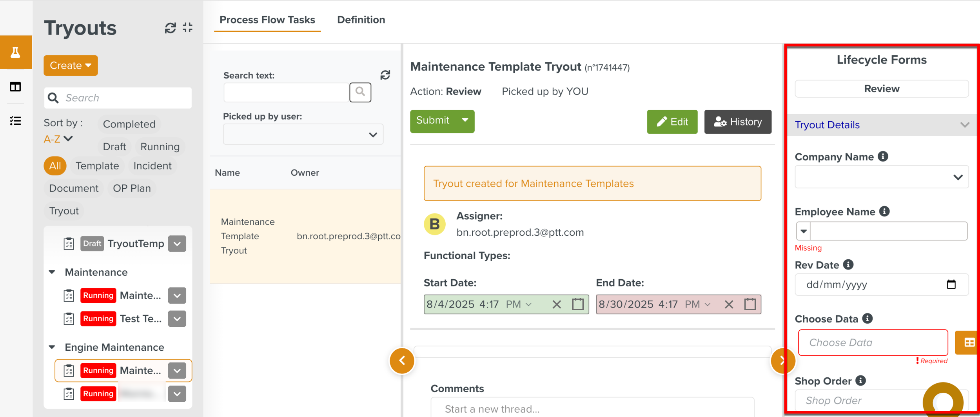Open calendar for Start Date field
980x417 pixels.
coord(577,304)
